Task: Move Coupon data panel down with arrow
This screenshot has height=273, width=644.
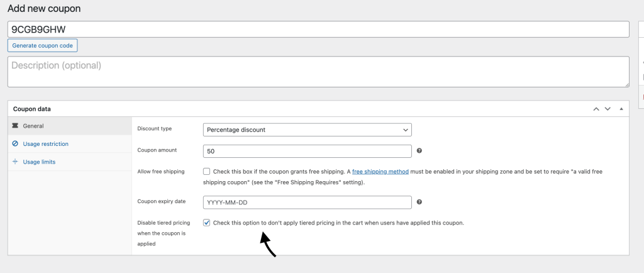Action: coord(608,109)
